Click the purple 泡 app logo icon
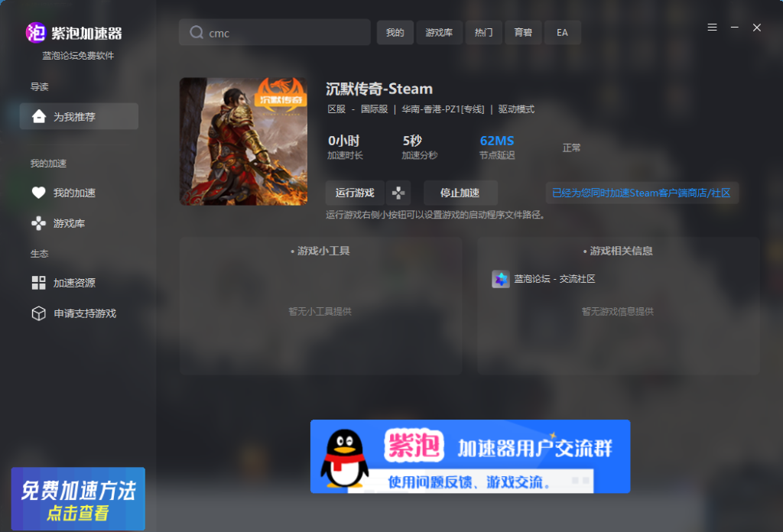Viewport: 783px width, 532px height. [x=35, y=33]
